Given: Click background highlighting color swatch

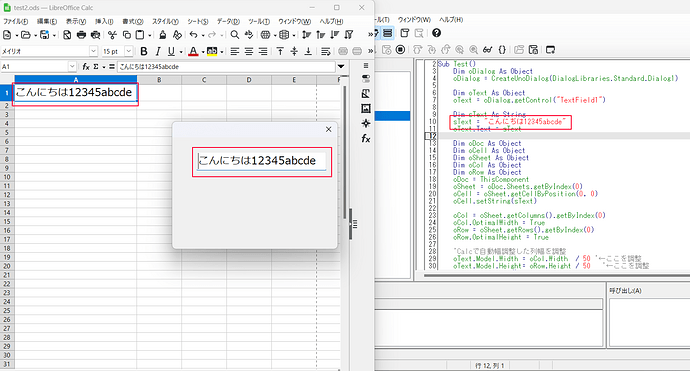Looking at the screenshot, I should [x=212, y=51].
